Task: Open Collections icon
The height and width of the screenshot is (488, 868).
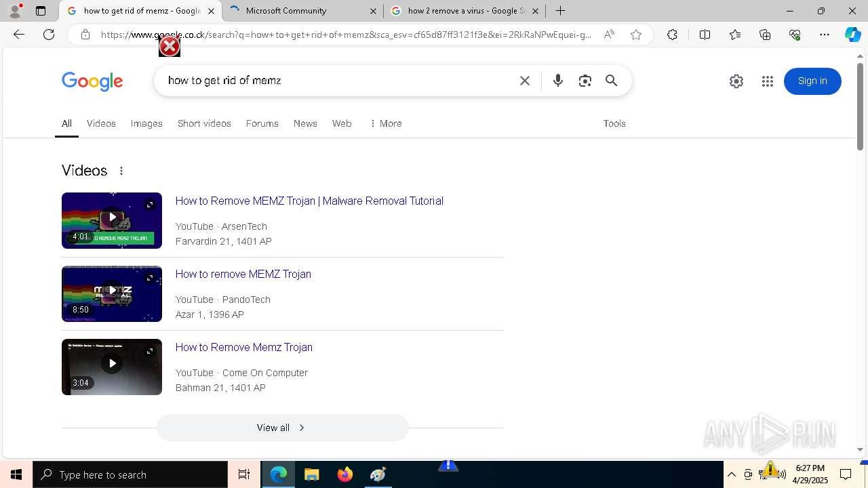Action: [x=765, y=35]
